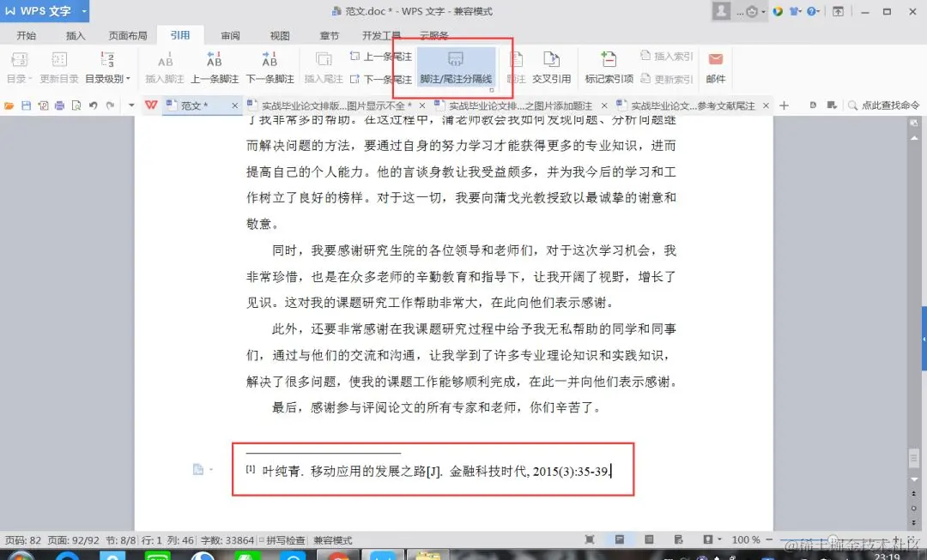Expand the help icon dropdown arrow
Screen dimensions: 927x560
[x=820, y=12]
